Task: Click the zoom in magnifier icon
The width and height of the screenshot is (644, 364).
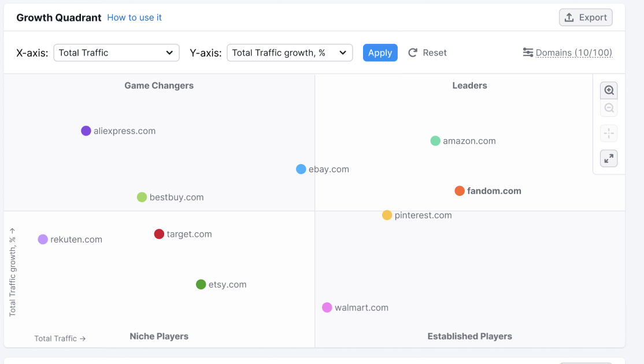Action: (609, 91)
